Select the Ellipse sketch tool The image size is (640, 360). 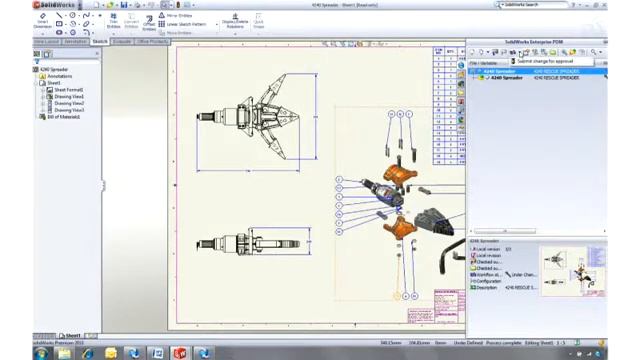click(x=86, y=24)
